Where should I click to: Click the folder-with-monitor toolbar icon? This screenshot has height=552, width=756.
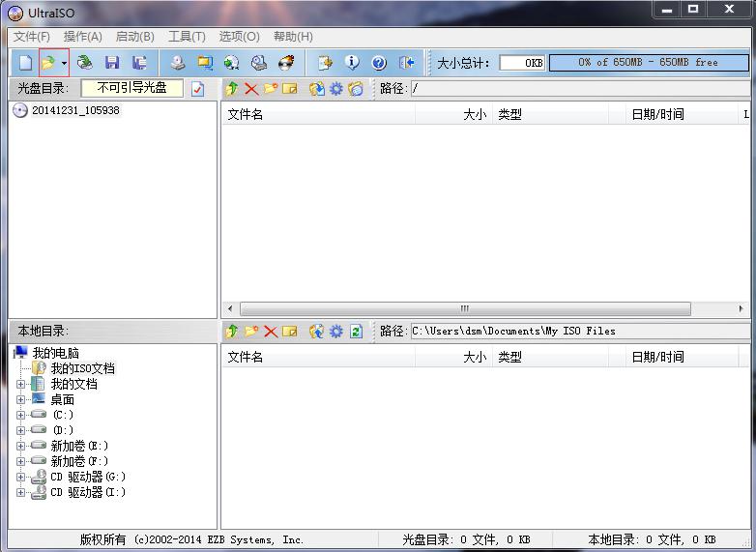205,63
